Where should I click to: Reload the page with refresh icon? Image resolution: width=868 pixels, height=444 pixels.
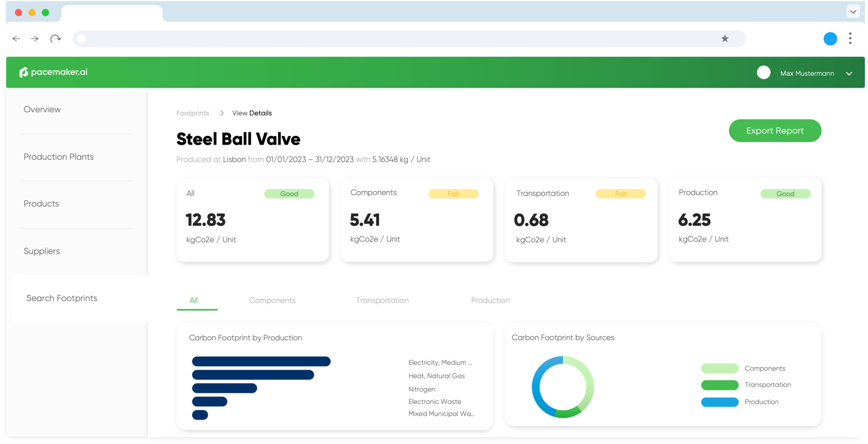pos(56,39)
